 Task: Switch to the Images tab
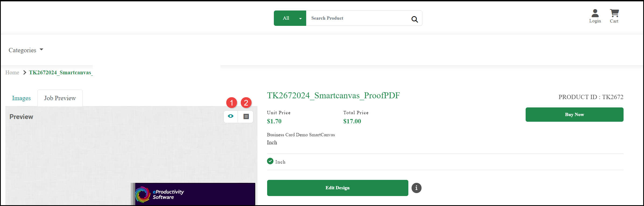click(x=21, y=98)
